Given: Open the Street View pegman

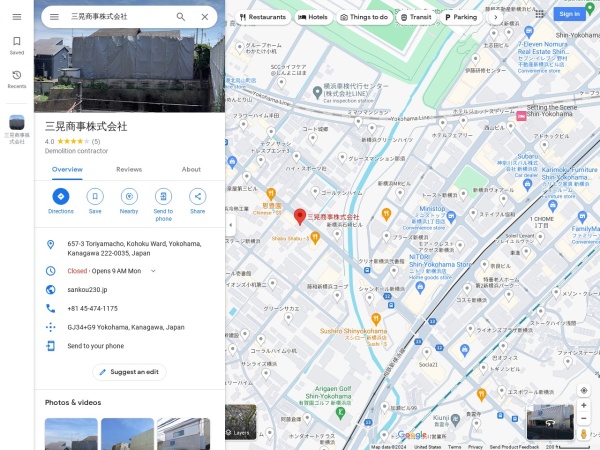Looking at the screenshot, I should pyautogui.click(x=584, y=434).
